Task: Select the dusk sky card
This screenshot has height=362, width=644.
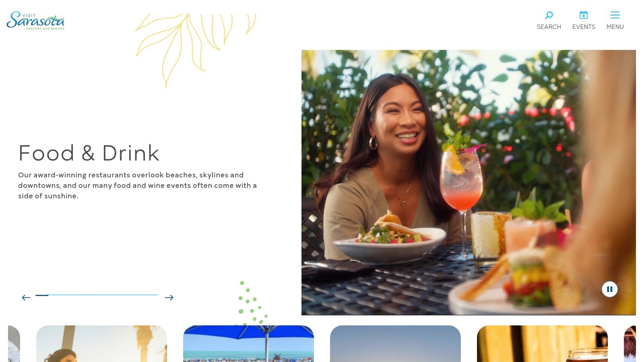Action: pos(395,343)
